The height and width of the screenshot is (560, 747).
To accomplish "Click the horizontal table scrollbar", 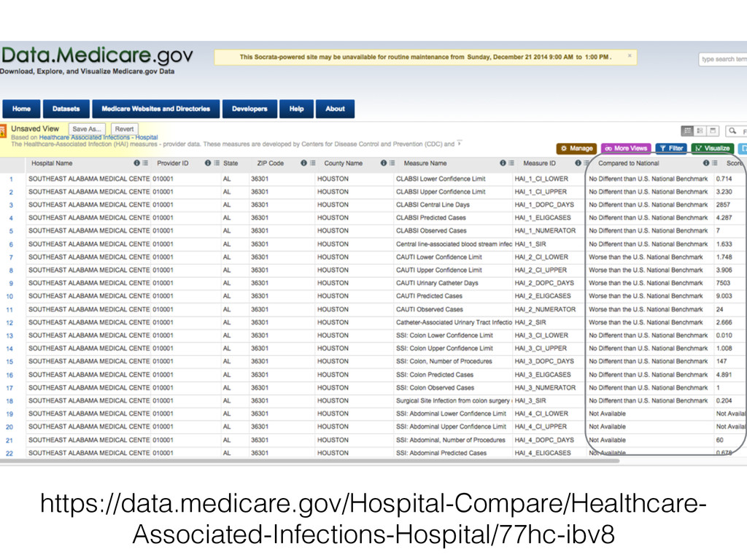I will click(309, 461).
